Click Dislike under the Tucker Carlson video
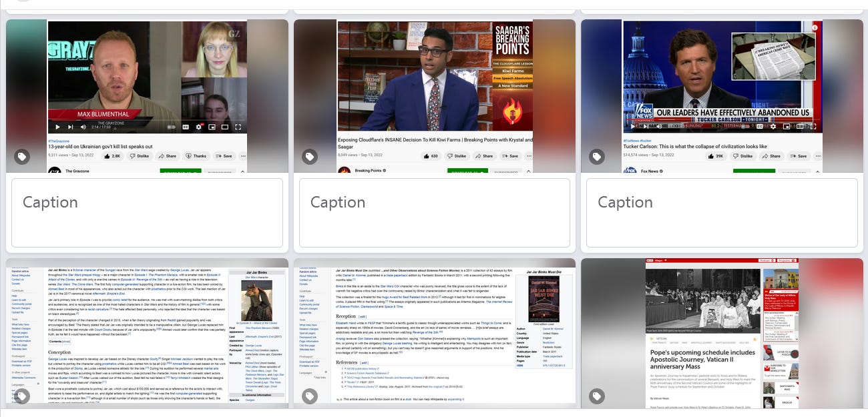Screen dimensions: 868x417 click(x=742, y=155)
